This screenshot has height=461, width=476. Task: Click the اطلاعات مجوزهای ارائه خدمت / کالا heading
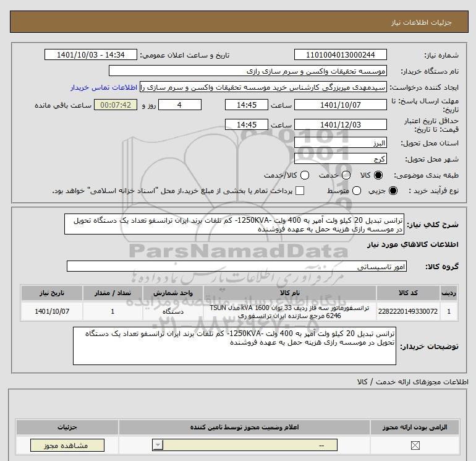coord(412,382)
